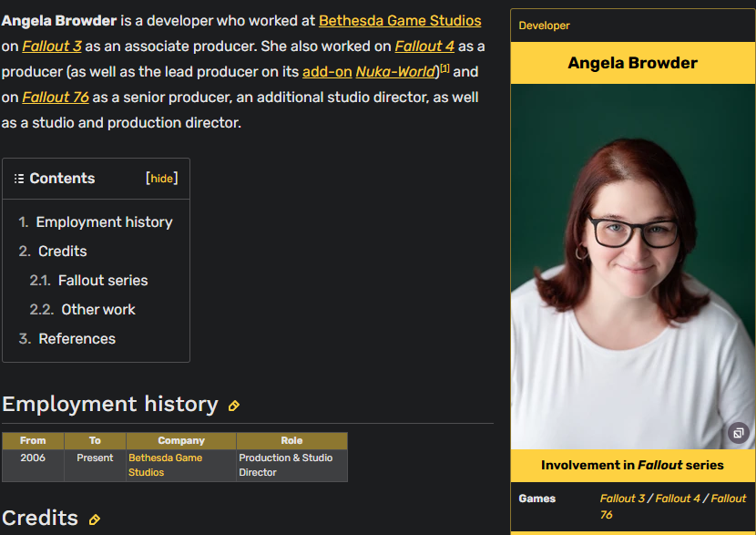
Task: Click the To column header
Action: (x=95, y=440)
